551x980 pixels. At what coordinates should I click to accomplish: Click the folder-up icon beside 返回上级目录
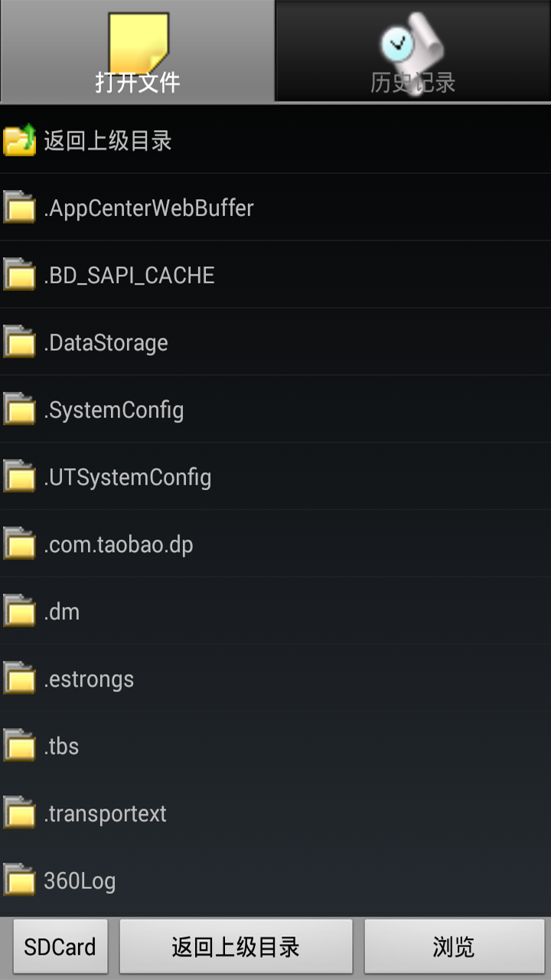click(x=20, y=140)
